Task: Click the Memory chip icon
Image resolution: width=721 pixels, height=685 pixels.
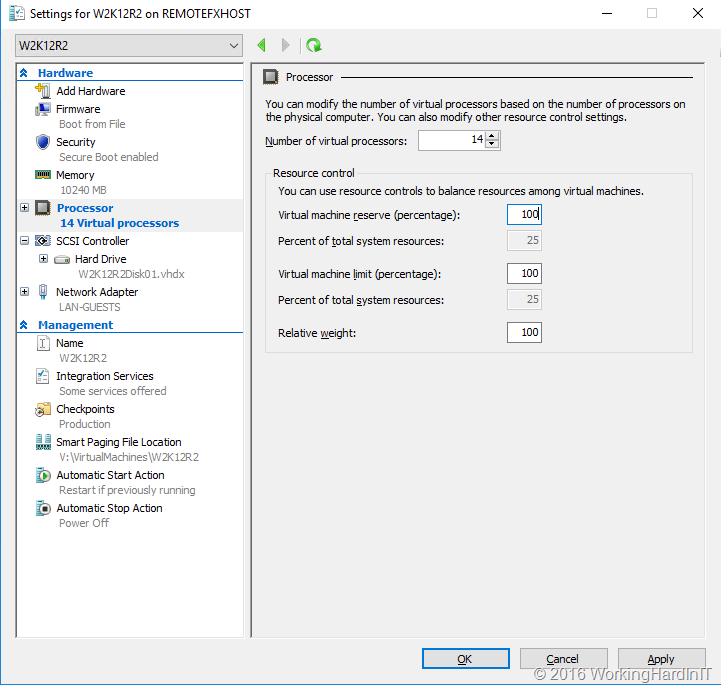Action: point(43,175)
